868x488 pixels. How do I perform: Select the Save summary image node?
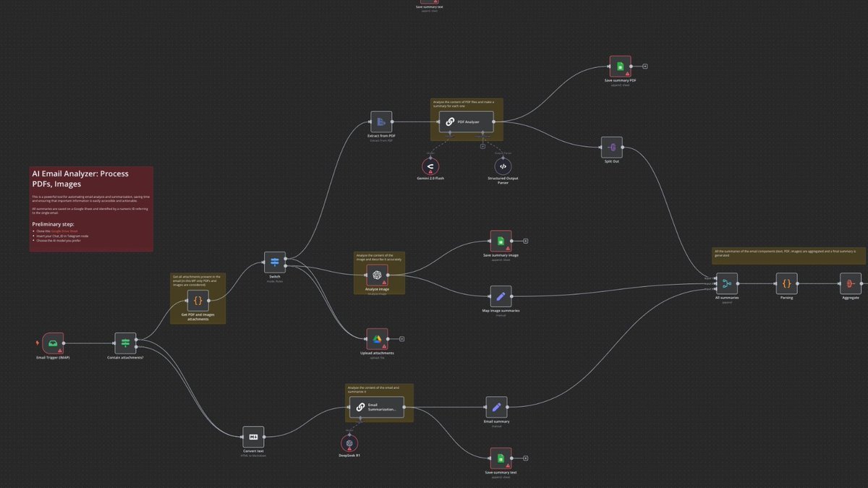click(x=501, y=241)
